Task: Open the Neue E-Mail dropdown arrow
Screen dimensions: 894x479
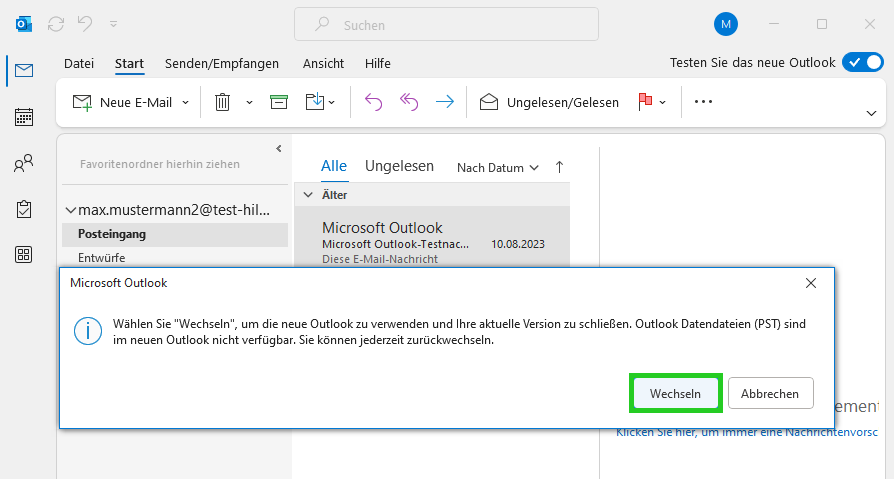Action: [x=185, y=103]
